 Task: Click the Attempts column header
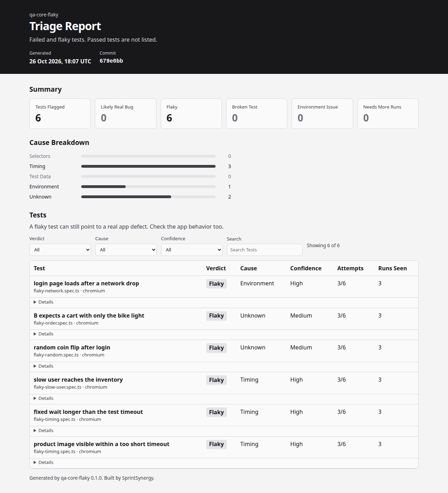350,268
